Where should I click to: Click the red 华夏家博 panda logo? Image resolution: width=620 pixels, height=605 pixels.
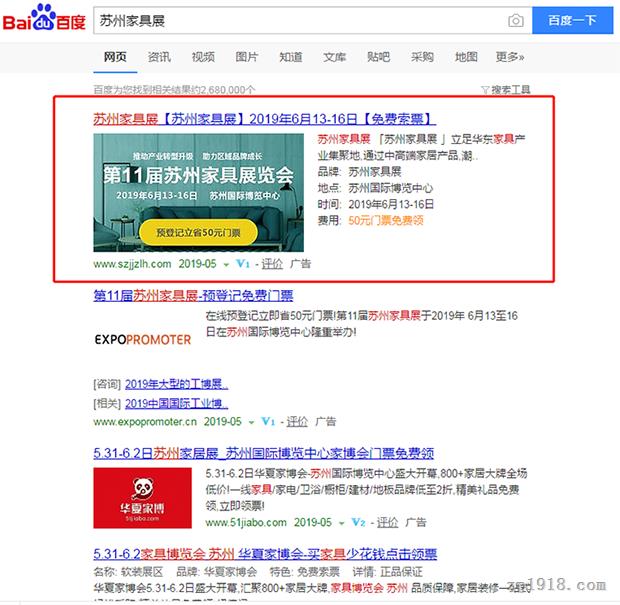(142, 498)
